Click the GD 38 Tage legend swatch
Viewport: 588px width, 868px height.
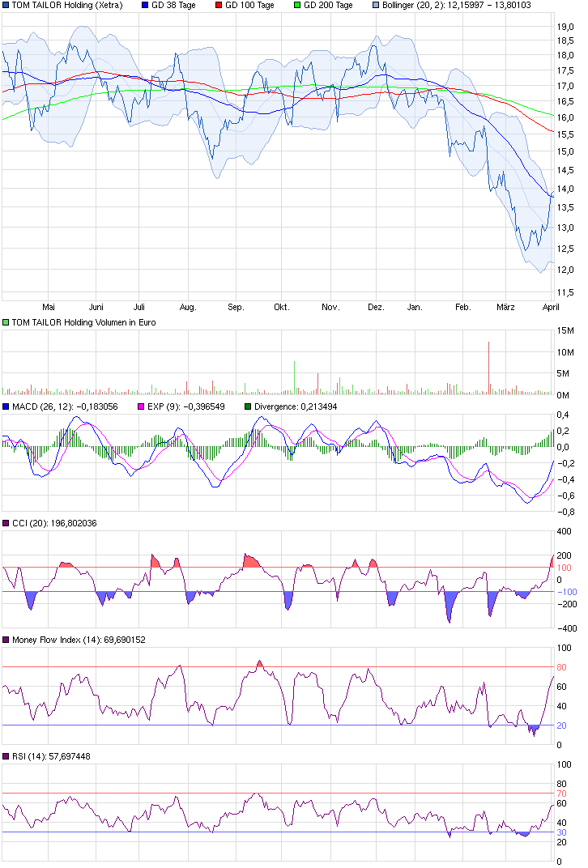(145, 6)
